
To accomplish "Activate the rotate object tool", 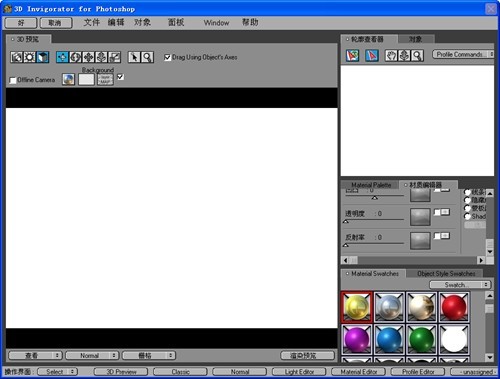I will [x=75, y=57].
